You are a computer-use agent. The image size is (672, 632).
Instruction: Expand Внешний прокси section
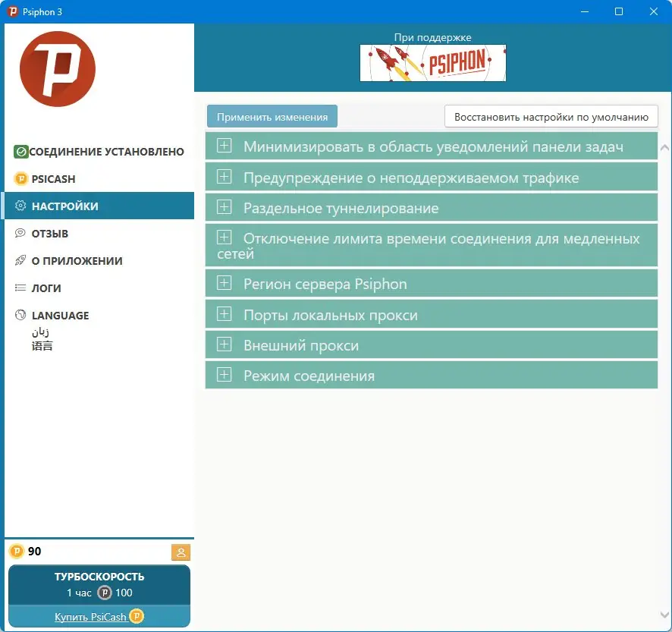coord(431,344)
